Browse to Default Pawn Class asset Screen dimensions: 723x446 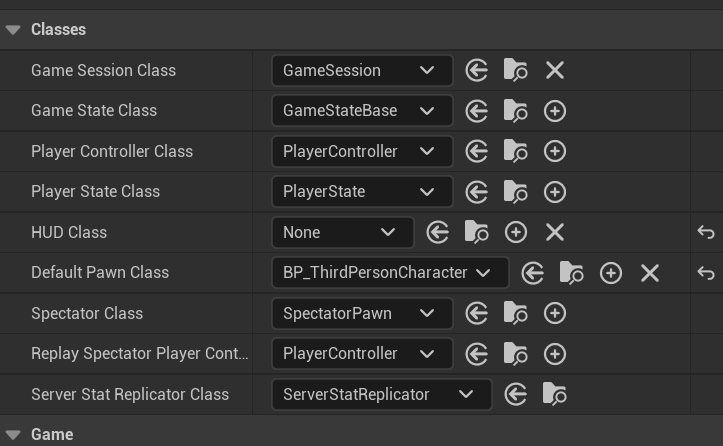[x=571, y=273]
